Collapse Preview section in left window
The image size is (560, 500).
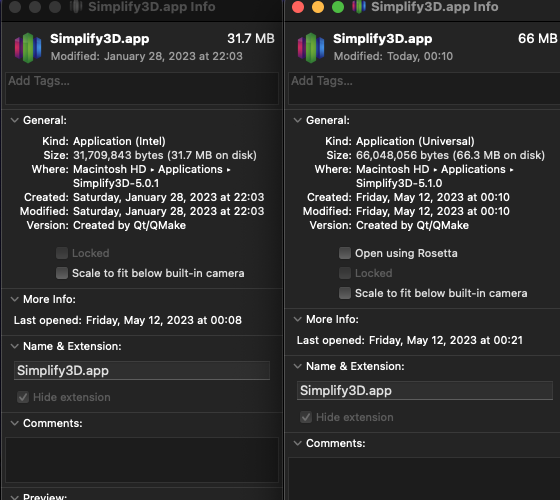(15, 497)
